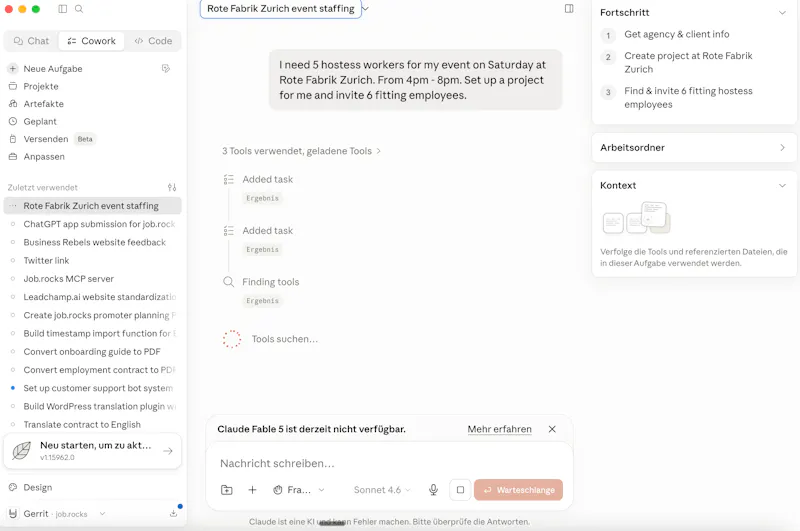Open Set up customer support bot system task

[x=92, y=388]
